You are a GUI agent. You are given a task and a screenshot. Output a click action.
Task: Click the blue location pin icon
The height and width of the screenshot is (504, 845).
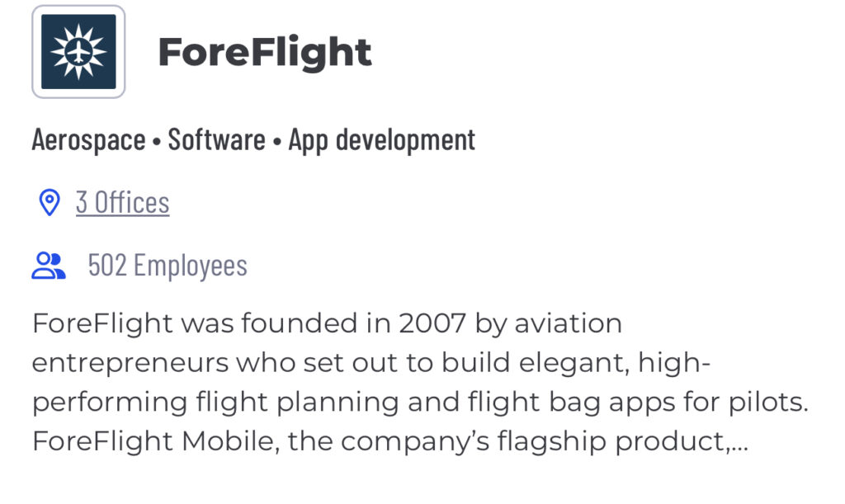point(50,202)
